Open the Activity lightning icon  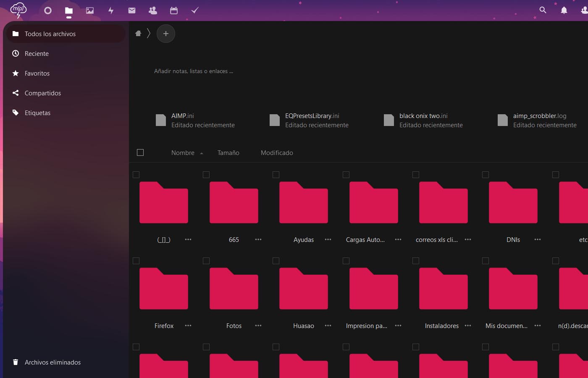tap(111, 10)
